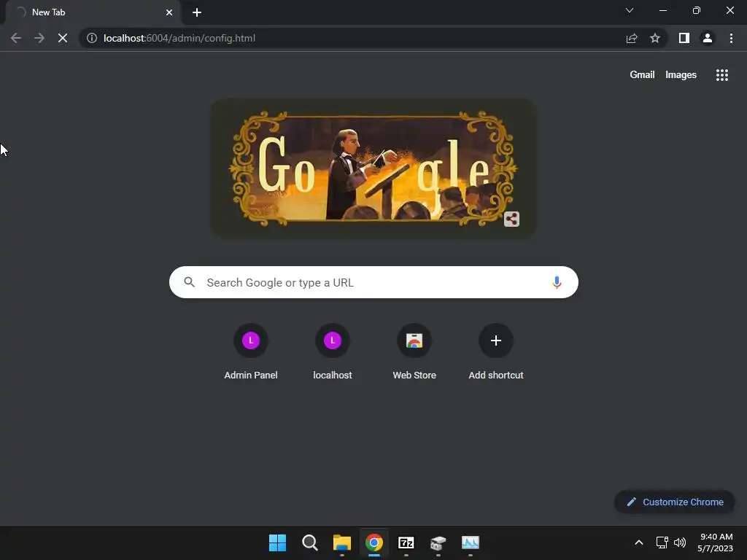
Task: Open the box-shaped app icon in the taskbar
Action: pos(438,542)
